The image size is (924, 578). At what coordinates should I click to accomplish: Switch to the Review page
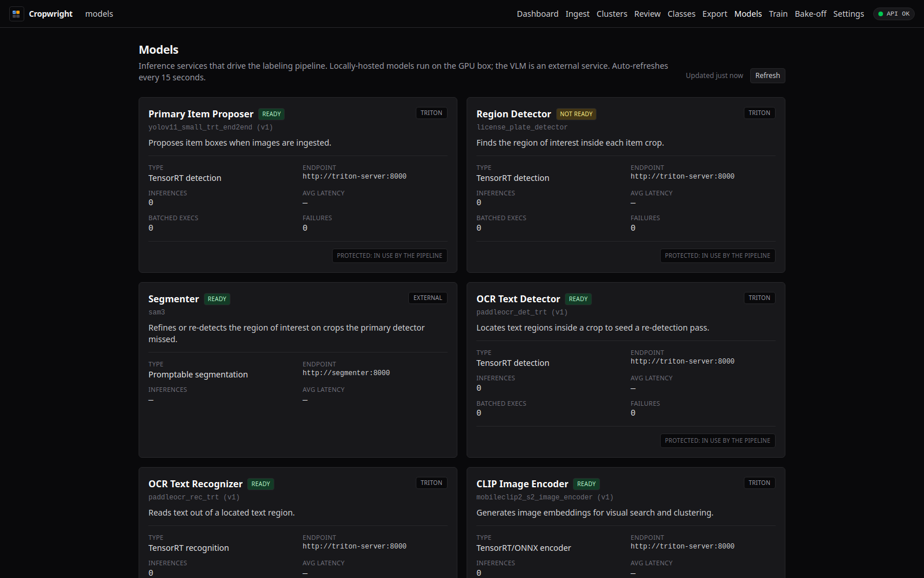(647, 14)
